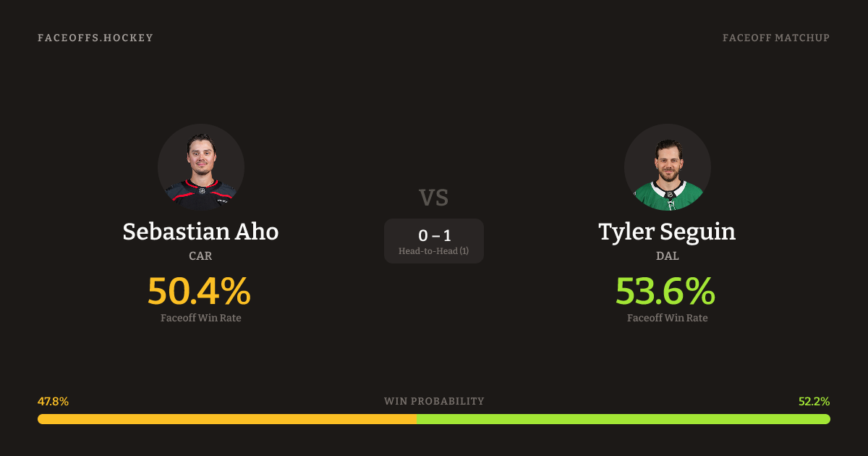868x456 pixels.
Task: Select the Tyler Seguin player name
Action: coord(667,232)
